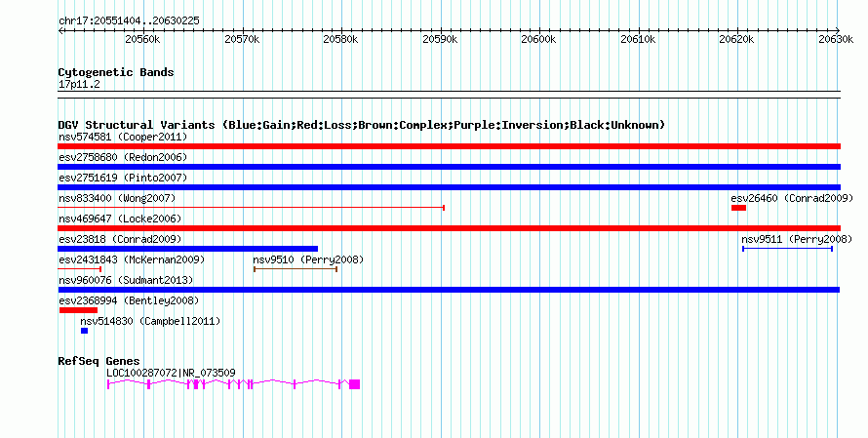Click the 20560k ruler tick label
Screen dimensions: 868x438
tap(142, 39)
